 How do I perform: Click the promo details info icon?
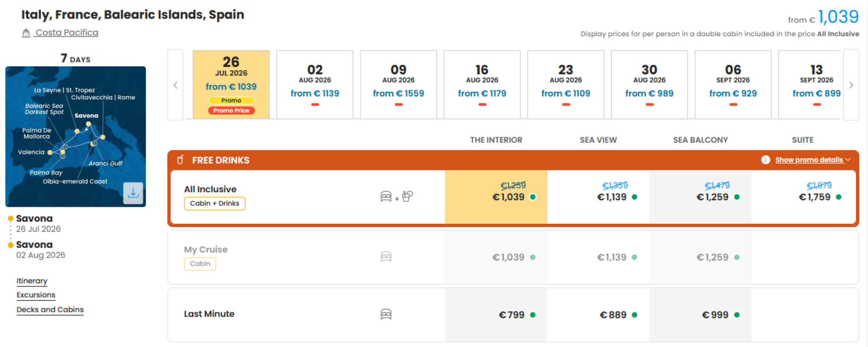[x=765, y=160]
